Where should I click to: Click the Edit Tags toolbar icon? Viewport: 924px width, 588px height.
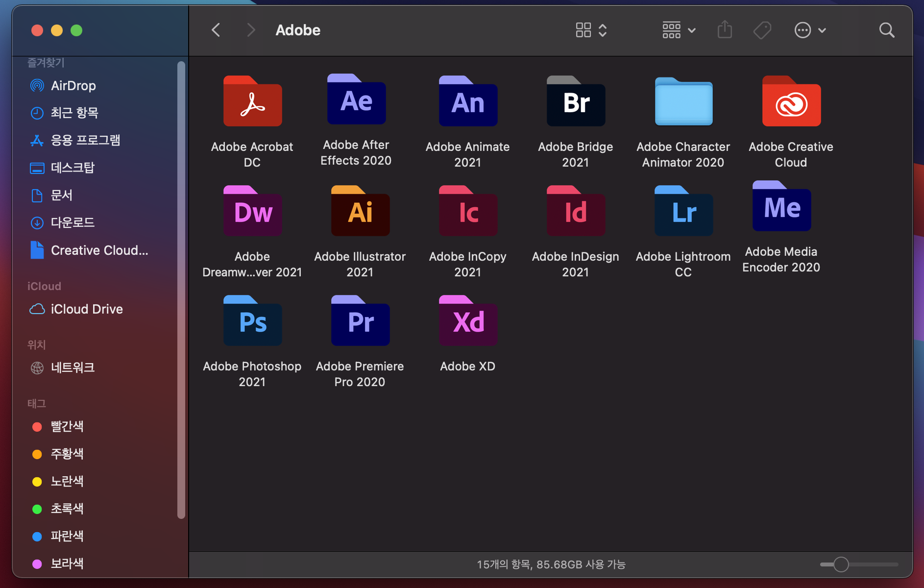point(762,30)
